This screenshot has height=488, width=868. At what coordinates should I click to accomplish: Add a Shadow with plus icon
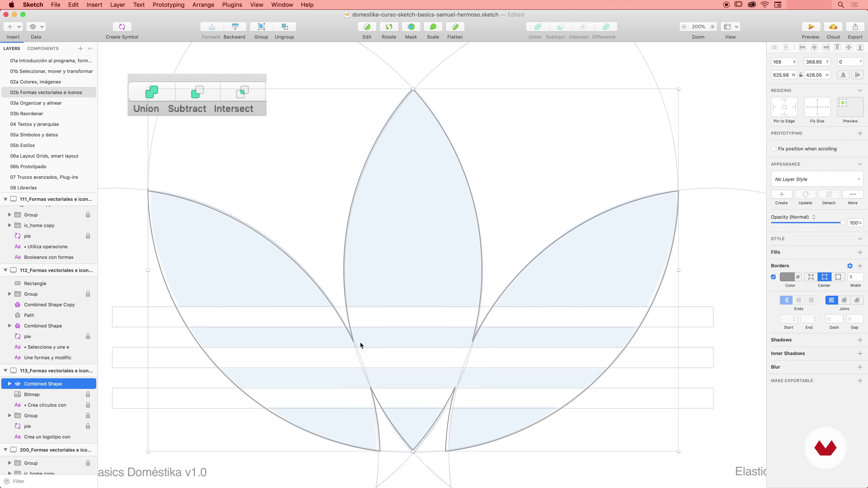point(860,340)
